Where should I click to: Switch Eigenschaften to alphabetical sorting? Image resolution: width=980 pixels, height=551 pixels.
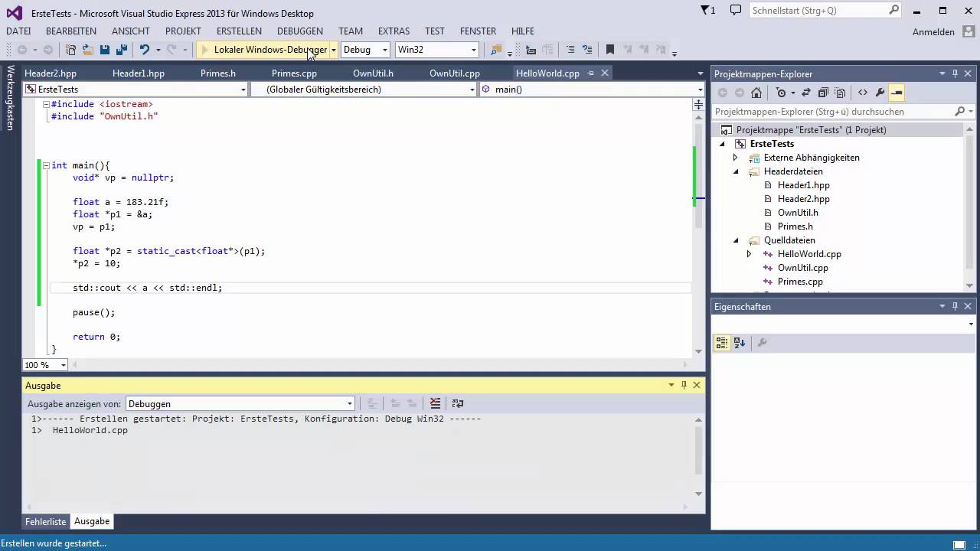point(740,343)
